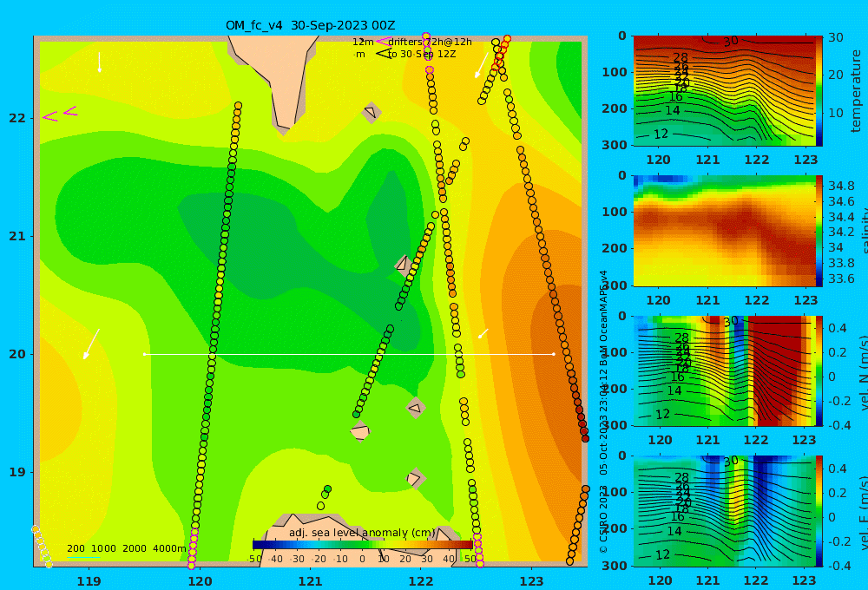The width and height of the screenshot is (868, 590).
Task: Click the vel. E panel colorbar
Action: [x=819, y=511]
